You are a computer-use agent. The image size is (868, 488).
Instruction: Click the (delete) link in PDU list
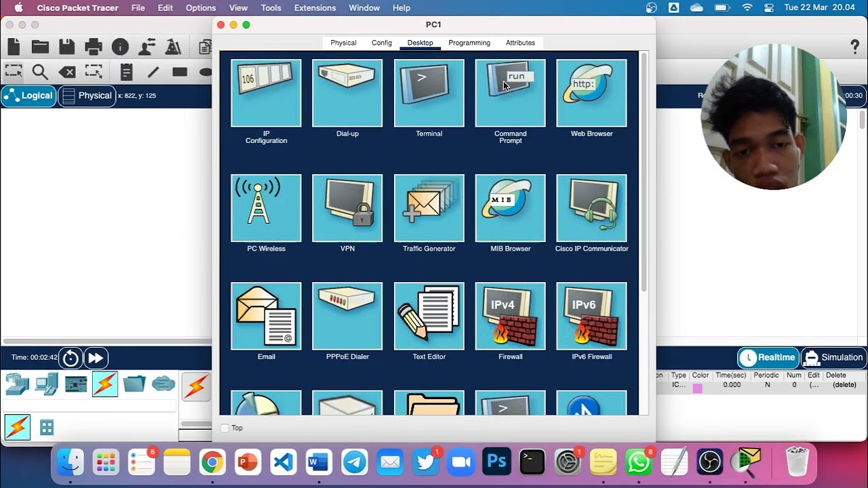844,385
